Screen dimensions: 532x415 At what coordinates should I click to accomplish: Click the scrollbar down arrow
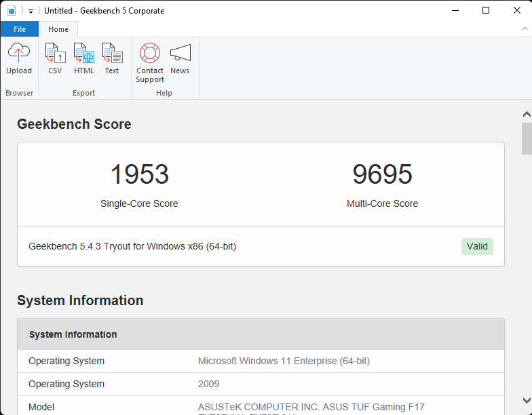pyautogui.click(x=527, y=400)
